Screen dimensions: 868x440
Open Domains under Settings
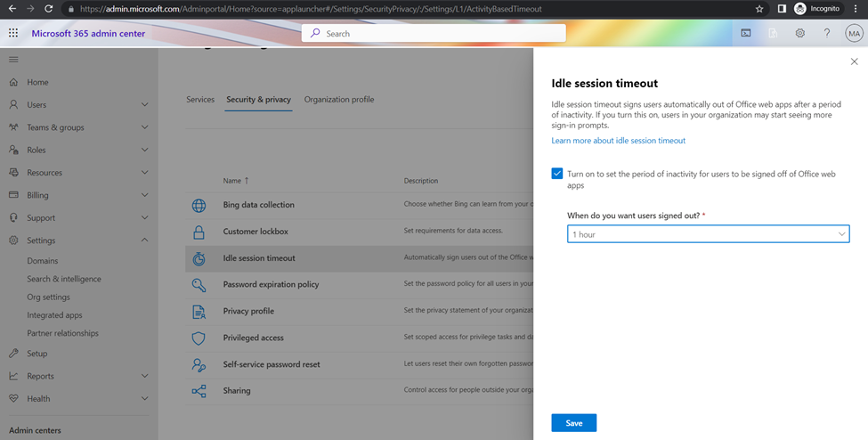coord(43,260)
